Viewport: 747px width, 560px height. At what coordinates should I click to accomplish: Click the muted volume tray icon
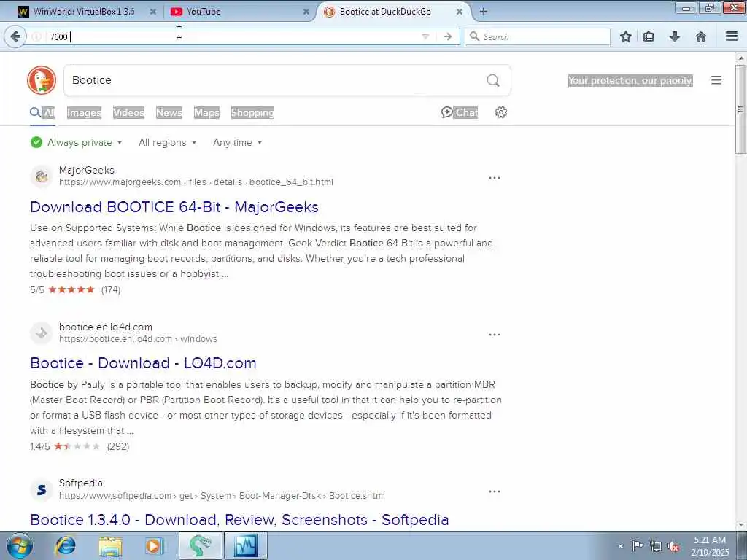coord(673,546)
